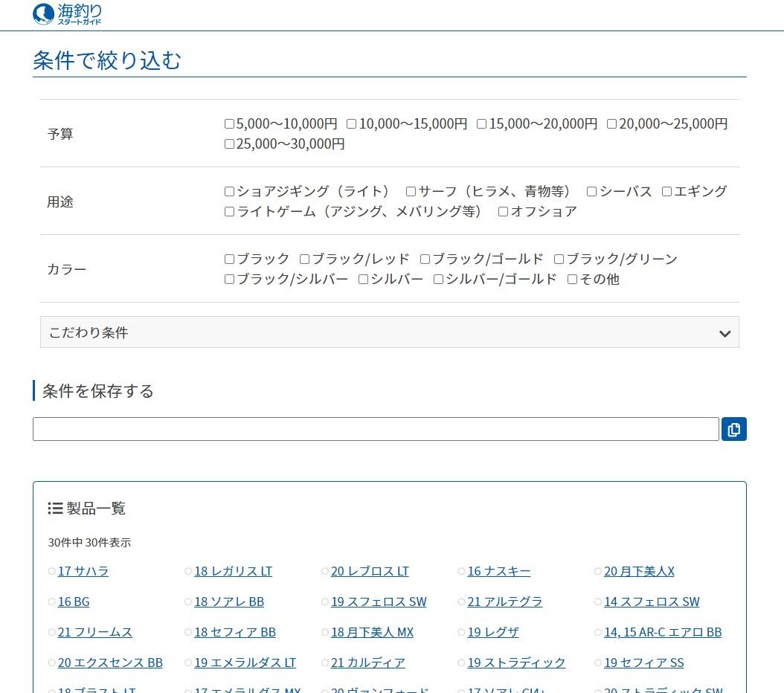Select ショアジギング（ライト） usage checkbox
The height and width of the screenshot is (693, 784).
click(229, 191)
